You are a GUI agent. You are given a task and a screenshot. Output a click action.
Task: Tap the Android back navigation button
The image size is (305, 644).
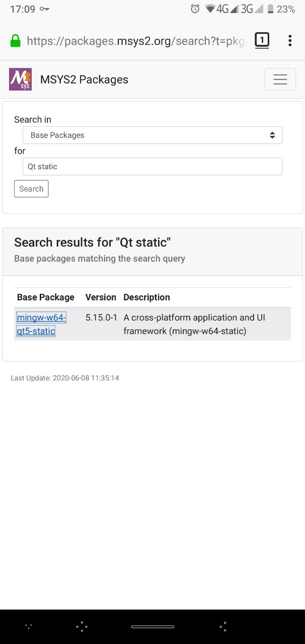click(x=223, y=626)
